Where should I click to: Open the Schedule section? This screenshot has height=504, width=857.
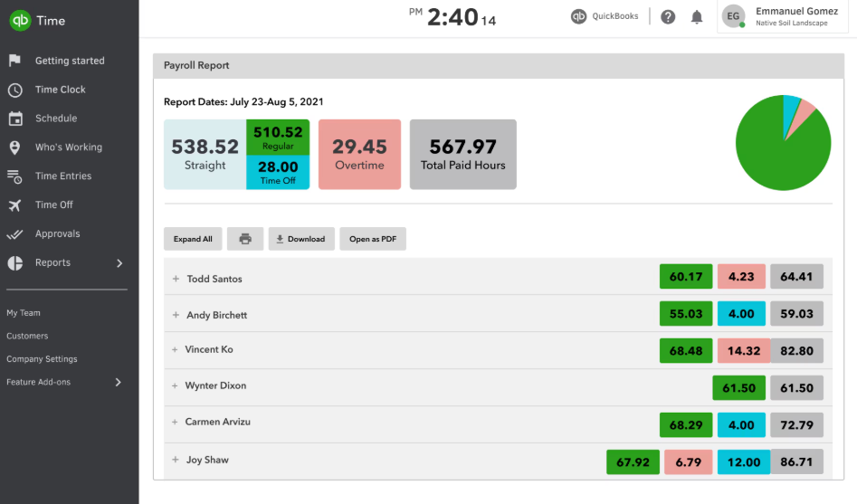tap(56, 118)
